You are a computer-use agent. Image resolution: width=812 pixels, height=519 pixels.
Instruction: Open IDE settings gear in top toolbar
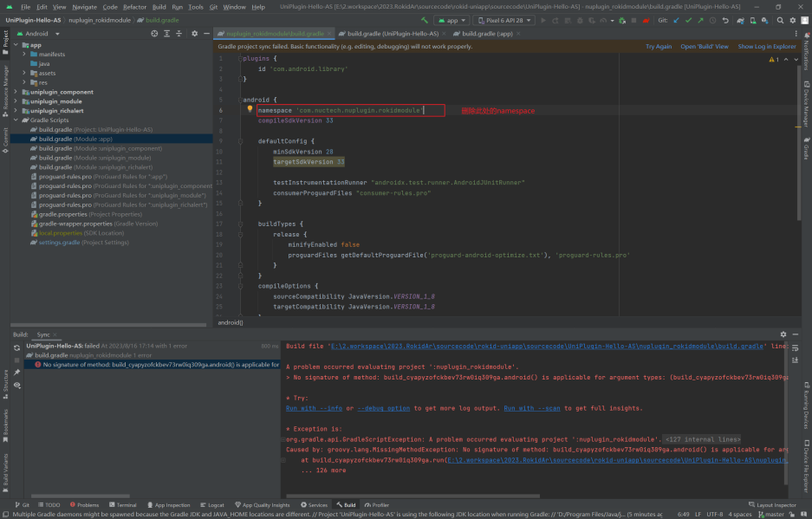point(792,20)
